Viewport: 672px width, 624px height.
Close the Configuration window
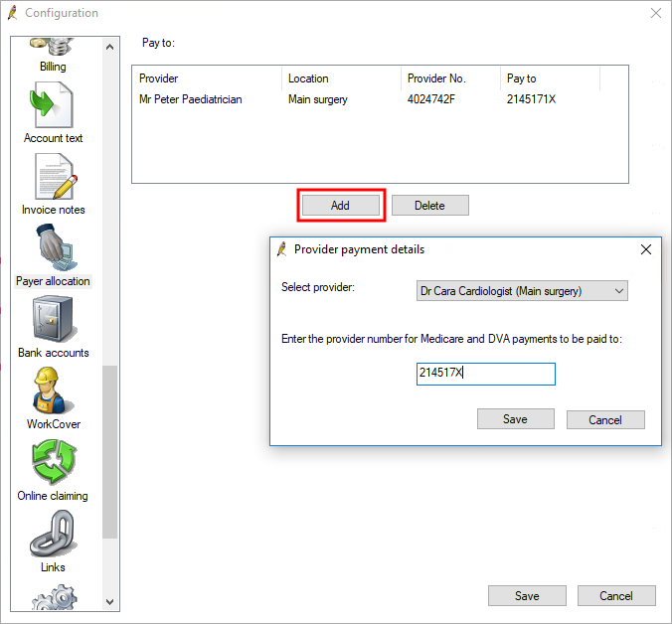(x=656, y=13)
